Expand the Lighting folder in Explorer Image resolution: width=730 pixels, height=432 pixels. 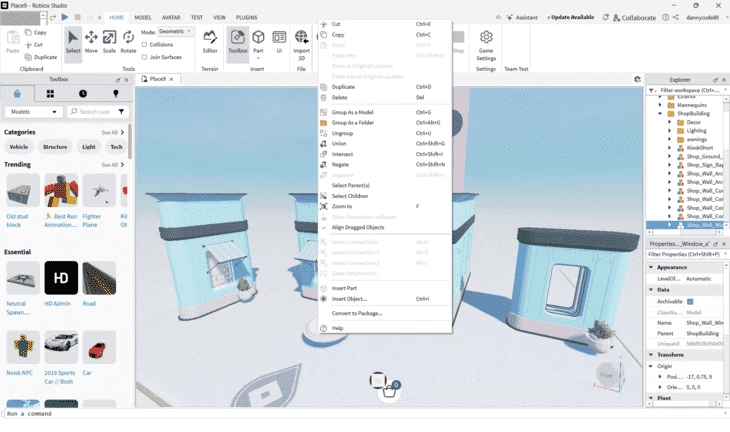(x=669, y=131)
